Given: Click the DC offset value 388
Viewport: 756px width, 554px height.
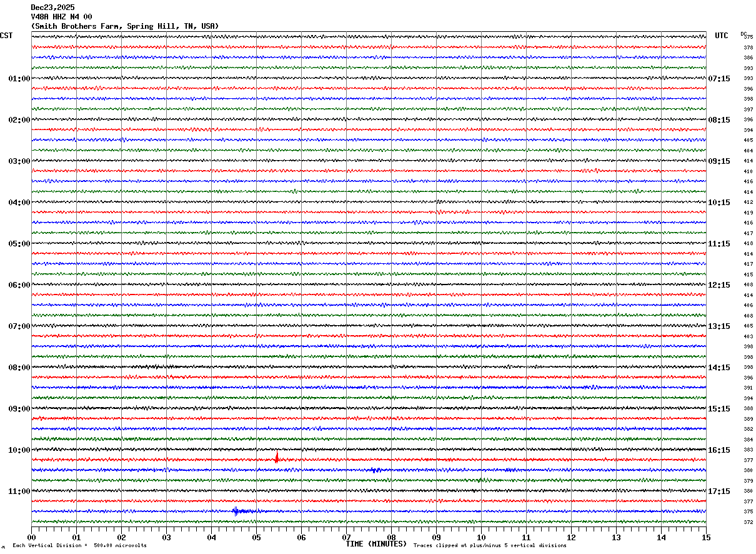Looking at the screenshot, I should [x=748, y=409].
